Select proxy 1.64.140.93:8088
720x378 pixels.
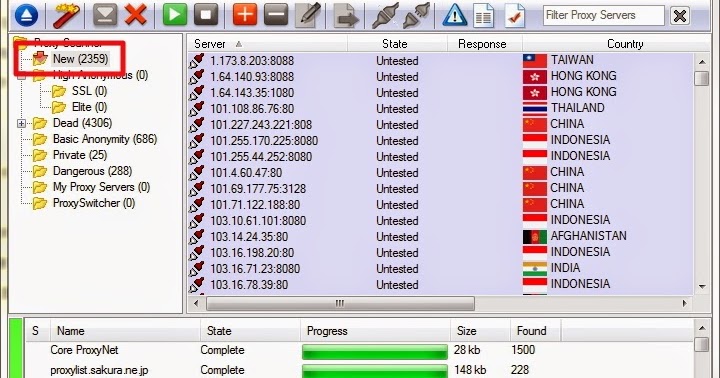[x=252, y=77]
